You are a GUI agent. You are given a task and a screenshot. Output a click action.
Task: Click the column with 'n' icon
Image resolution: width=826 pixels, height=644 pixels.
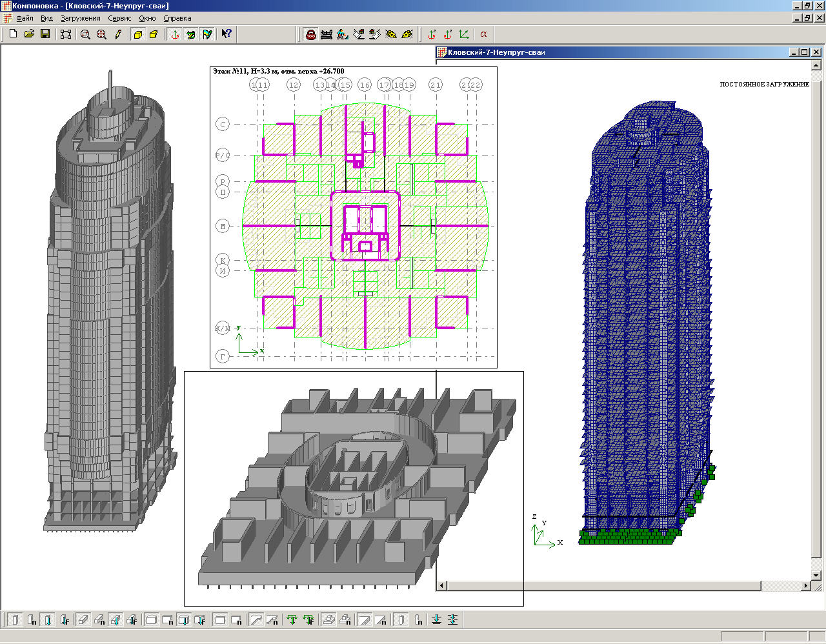32,620
